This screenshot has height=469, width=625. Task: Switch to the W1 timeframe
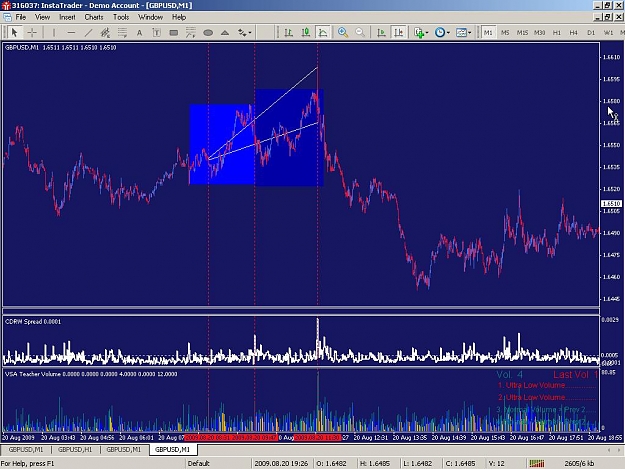608,33
